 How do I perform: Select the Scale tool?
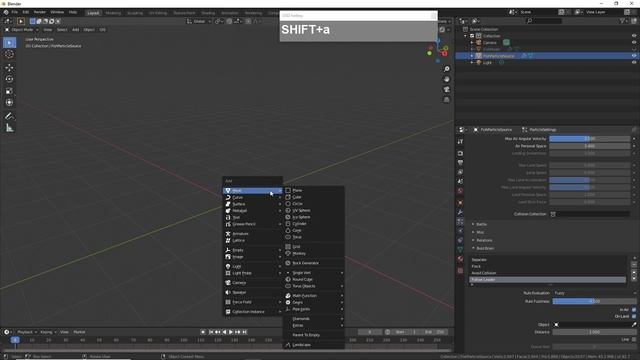coord(9,91)
